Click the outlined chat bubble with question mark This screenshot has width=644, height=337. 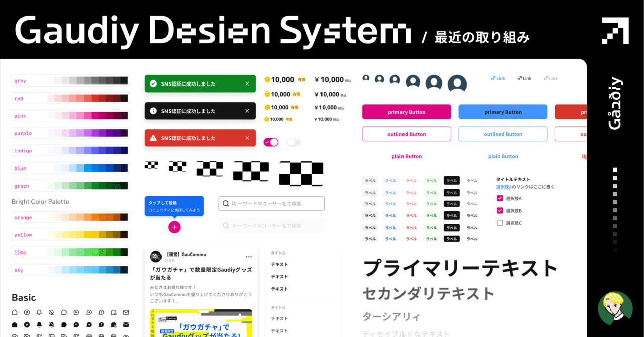101,312
